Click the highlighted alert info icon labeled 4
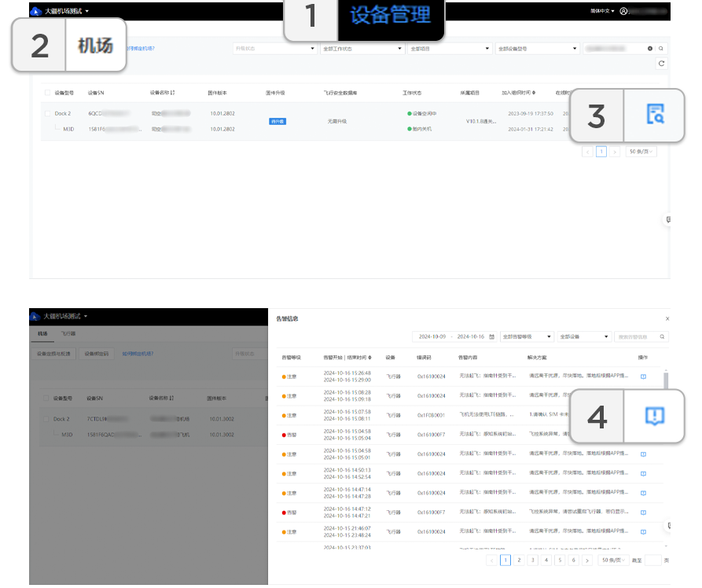This screenshot has height=588, width=702. (654, 416)
